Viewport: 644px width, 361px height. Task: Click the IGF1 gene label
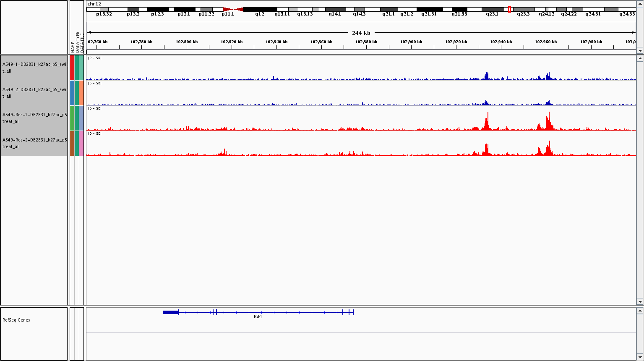258,317
